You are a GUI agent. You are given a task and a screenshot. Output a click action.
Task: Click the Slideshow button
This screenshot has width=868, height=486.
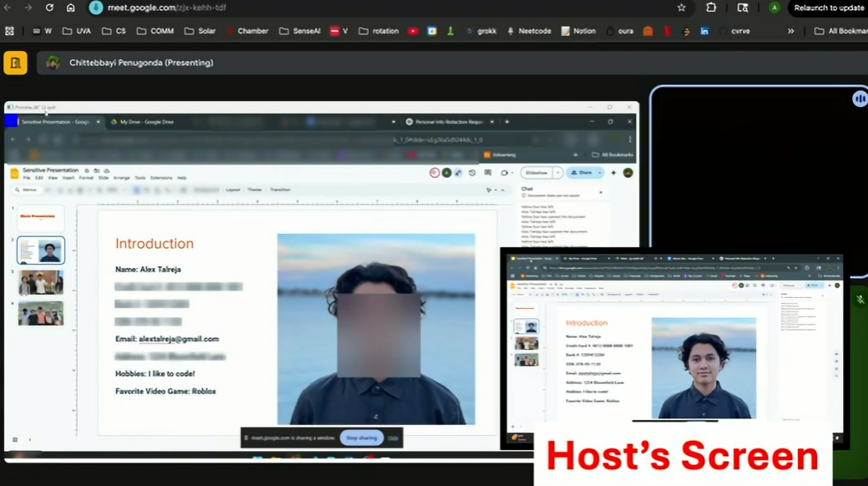(x=536, y=173)
